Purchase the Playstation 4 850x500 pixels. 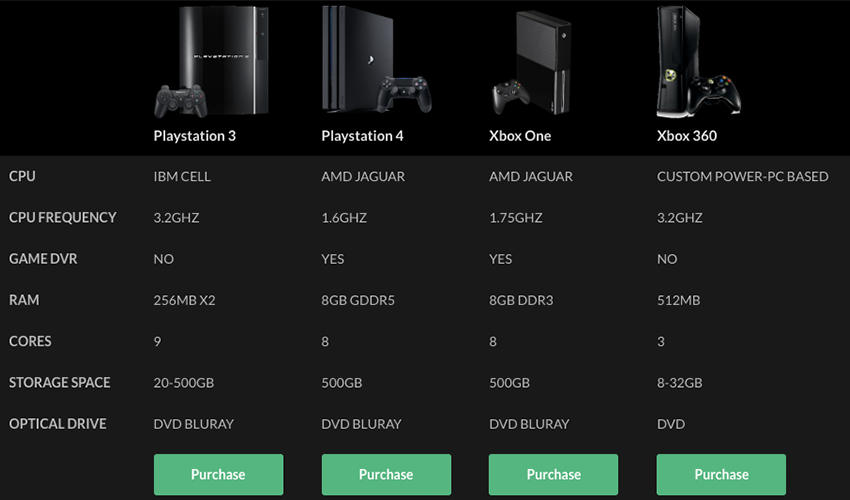(x=386, y=475)
